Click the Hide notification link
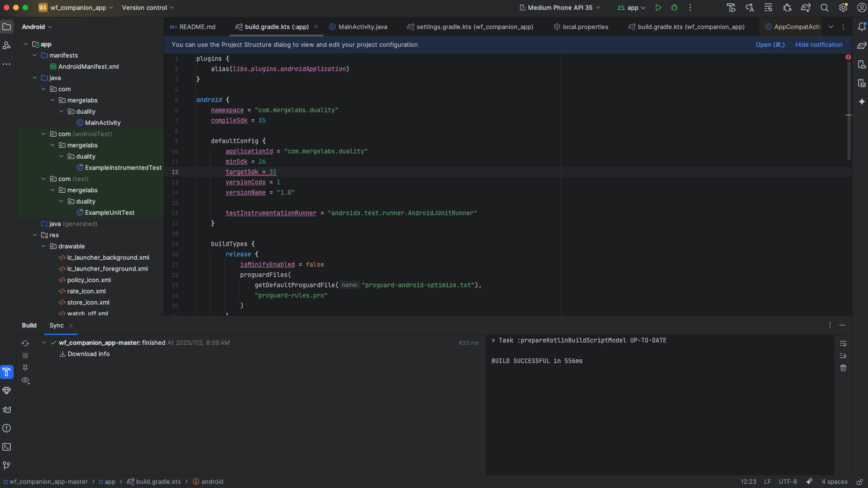The width and height of the screenshot is (868, 488). (x=818, y=44)
